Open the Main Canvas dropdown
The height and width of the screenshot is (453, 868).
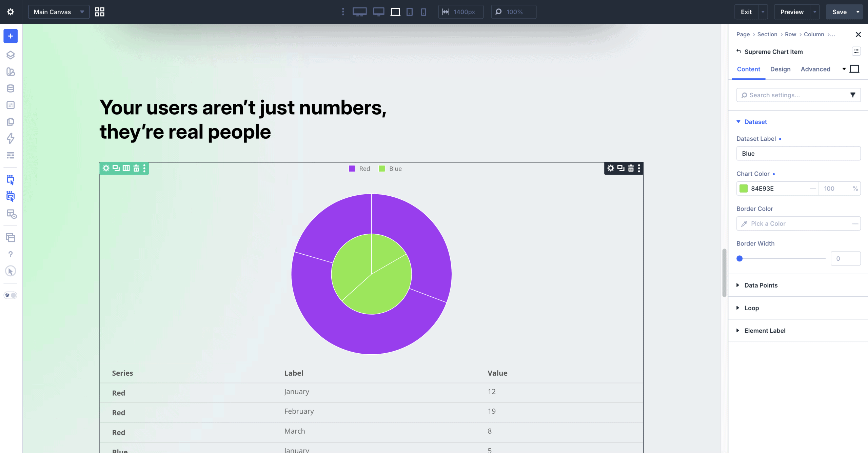tap(59, 12)
